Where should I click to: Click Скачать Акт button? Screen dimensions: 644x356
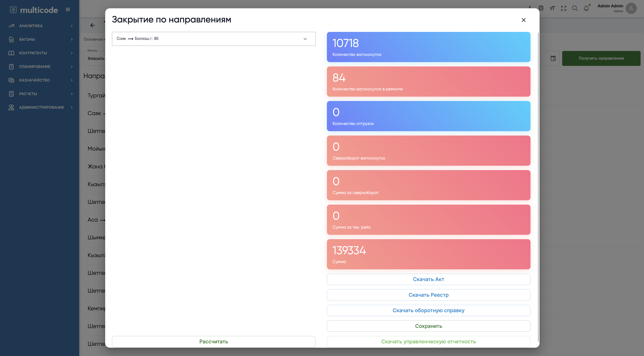pyautogui.click(x=428, y=279)
